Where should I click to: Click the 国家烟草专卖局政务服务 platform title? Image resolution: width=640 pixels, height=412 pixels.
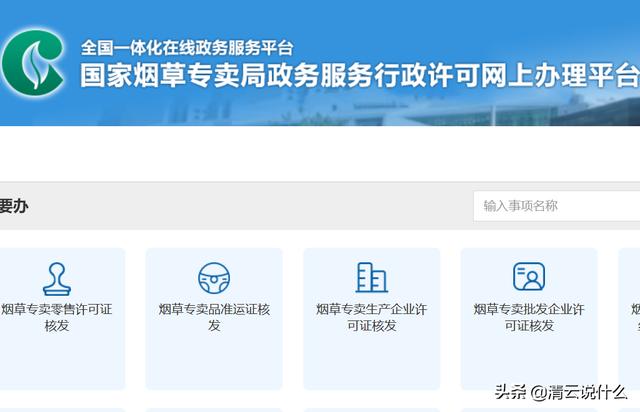tap(360, 75)
